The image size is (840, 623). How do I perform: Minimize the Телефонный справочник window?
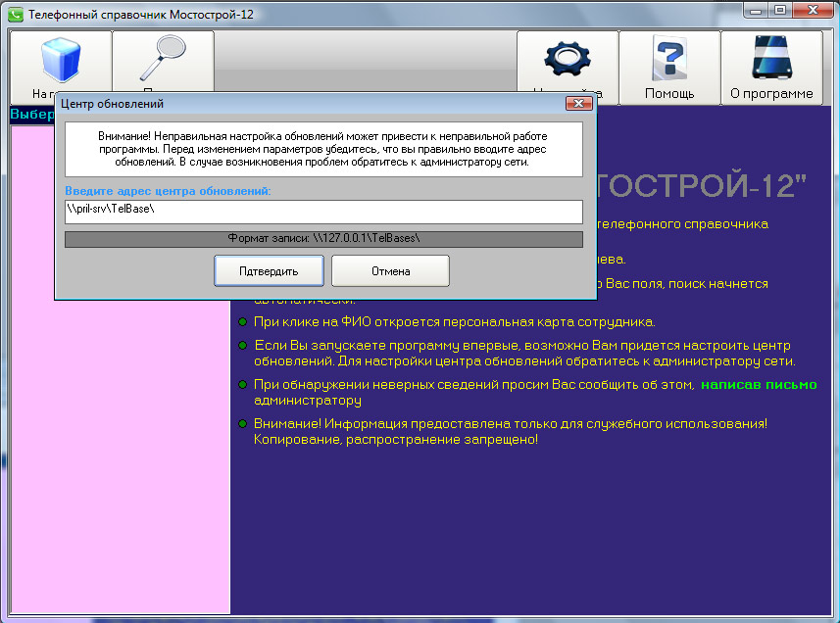(x=756, y=10)
